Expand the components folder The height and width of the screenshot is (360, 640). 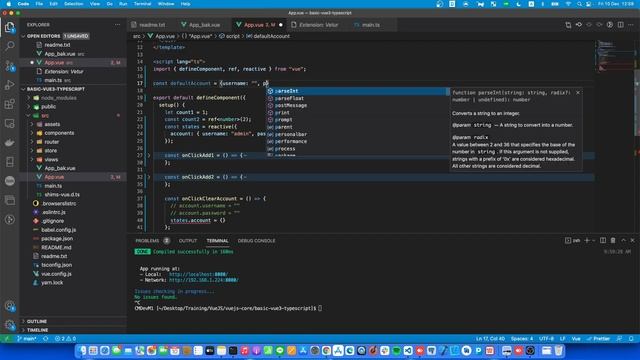click(33, 133)
